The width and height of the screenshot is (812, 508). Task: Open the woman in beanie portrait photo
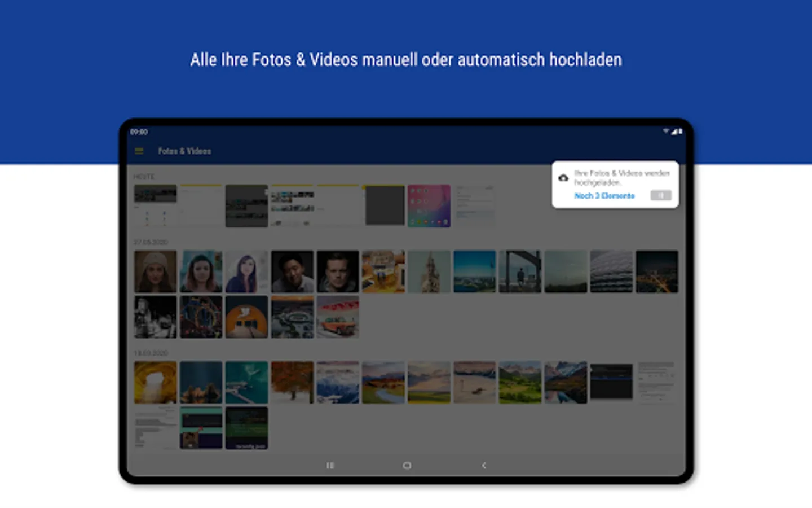pos(155,271)
